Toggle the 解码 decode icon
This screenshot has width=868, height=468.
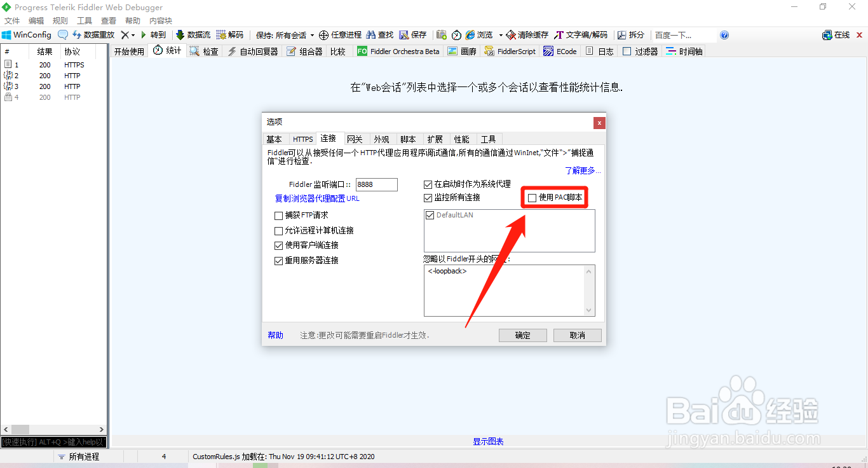(x=221, y=35)
